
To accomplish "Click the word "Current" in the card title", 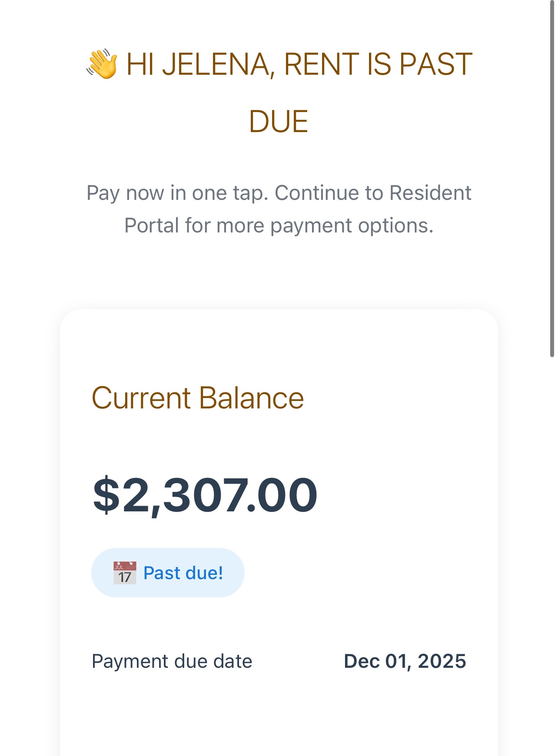I will (x=141, y=398).
